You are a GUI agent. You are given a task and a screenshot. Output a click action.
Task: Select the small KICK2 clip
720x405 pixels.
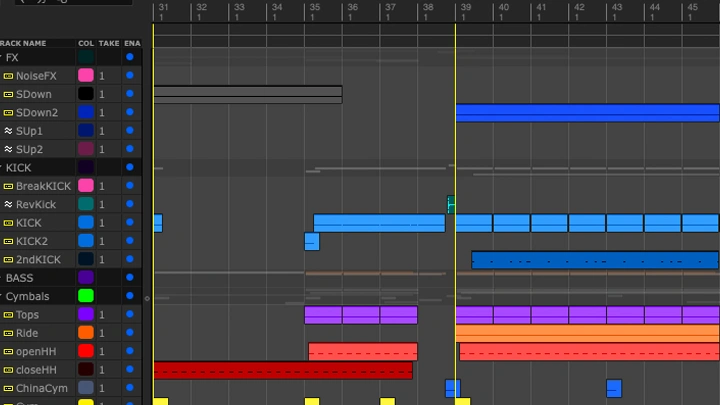click(x=312, y=242)
